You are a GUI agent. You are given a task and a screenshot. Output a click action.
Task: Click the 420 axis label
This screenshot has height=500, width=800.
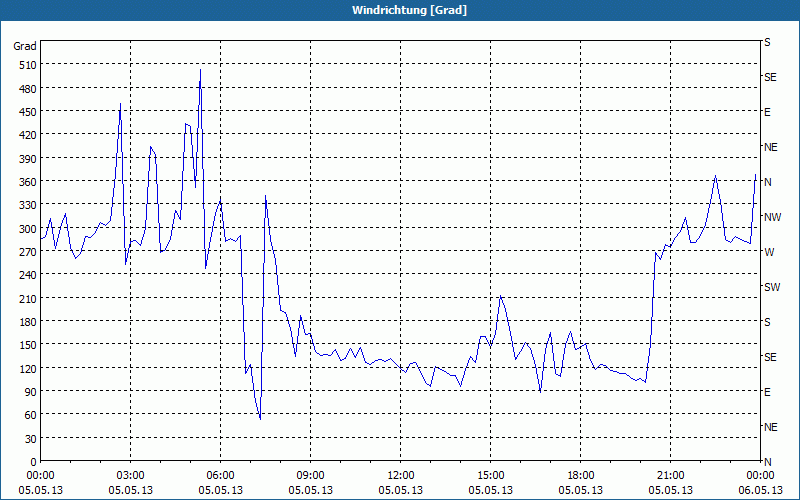coord(27,135)
